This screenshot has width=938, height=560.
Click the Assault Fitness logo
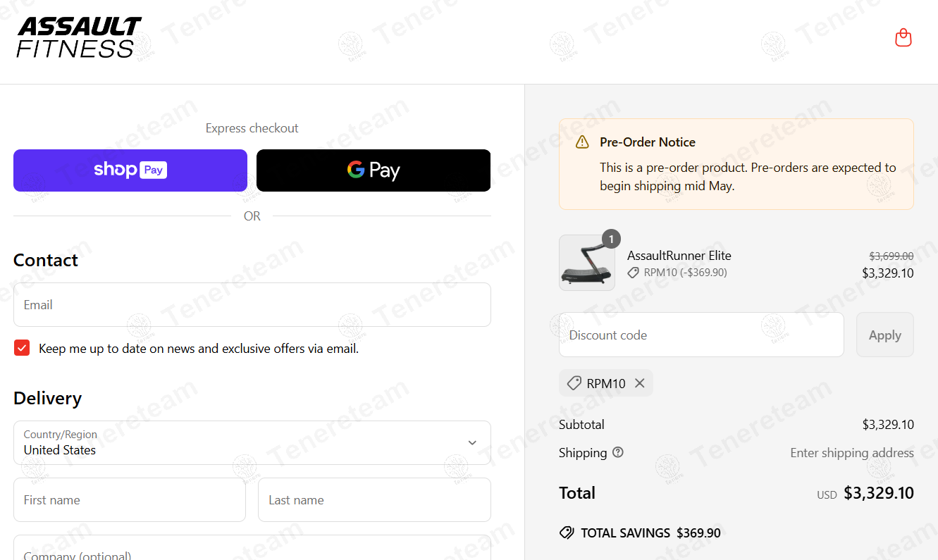tap(79, 37)
